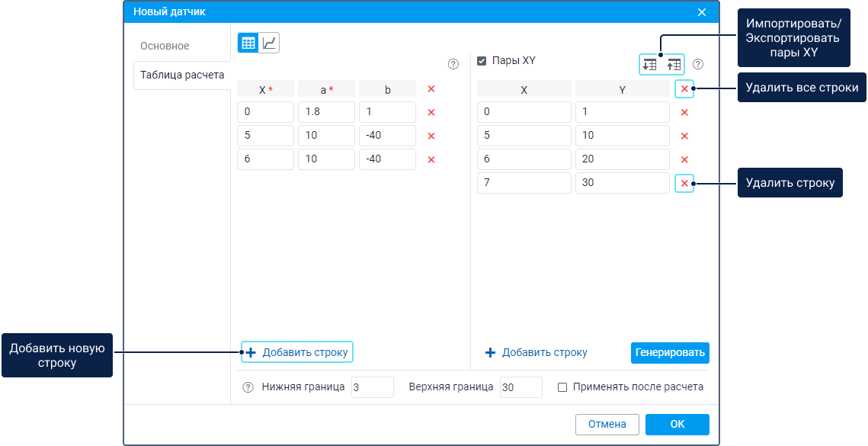Image resolution: width=868 pixels, height=446 pixels.
Task: Click the export XY pairs icon
Action: pos(674,64)
